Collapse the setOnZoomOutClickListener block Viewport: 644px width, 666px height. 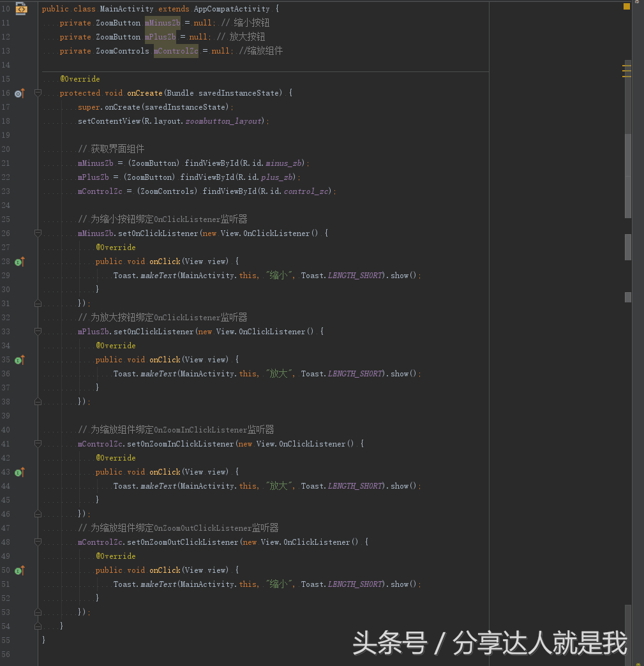(x=37, y=542)
